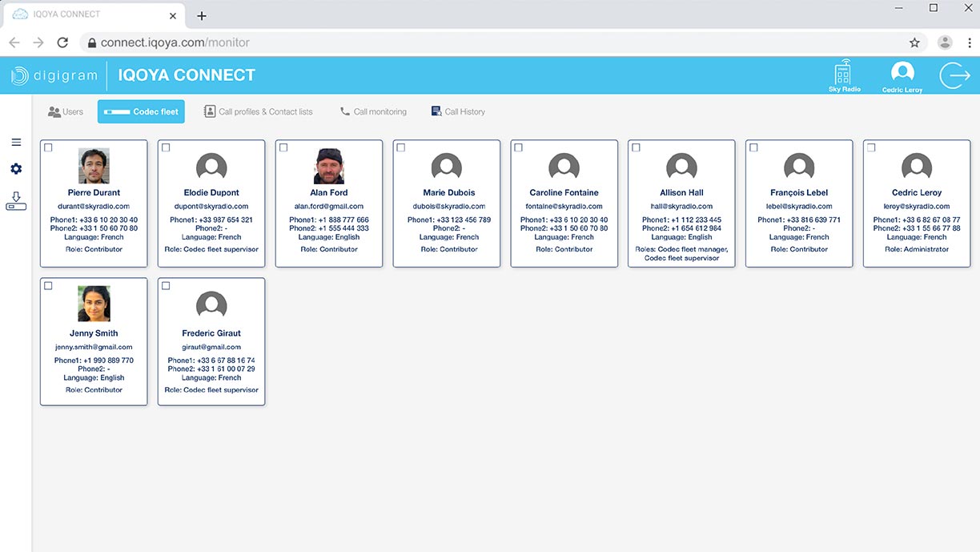Open the browser three-dot menu
The width and height of the screenshot is (980, 552).
point(970,42)
